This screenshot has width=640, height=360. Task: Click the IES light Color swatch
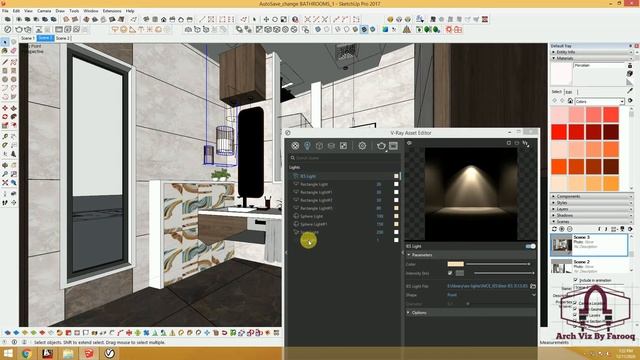(456, 264)
